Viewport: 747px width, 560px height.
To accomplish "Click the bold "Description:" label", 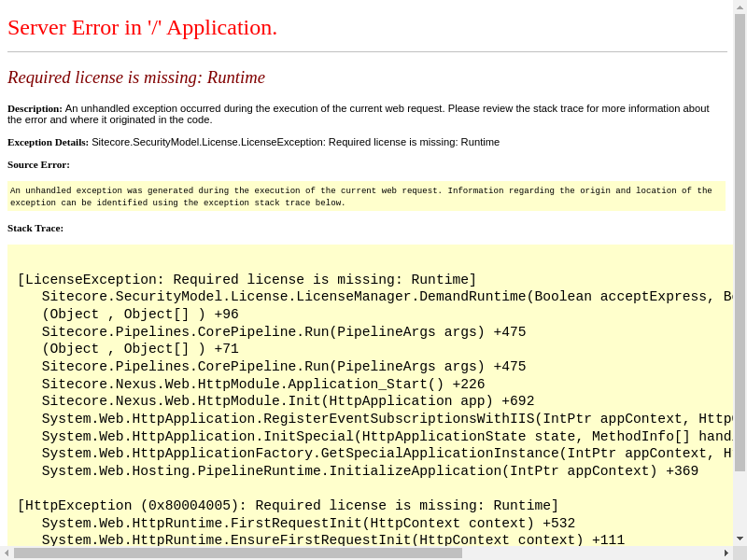I will (x=35, y=108).
